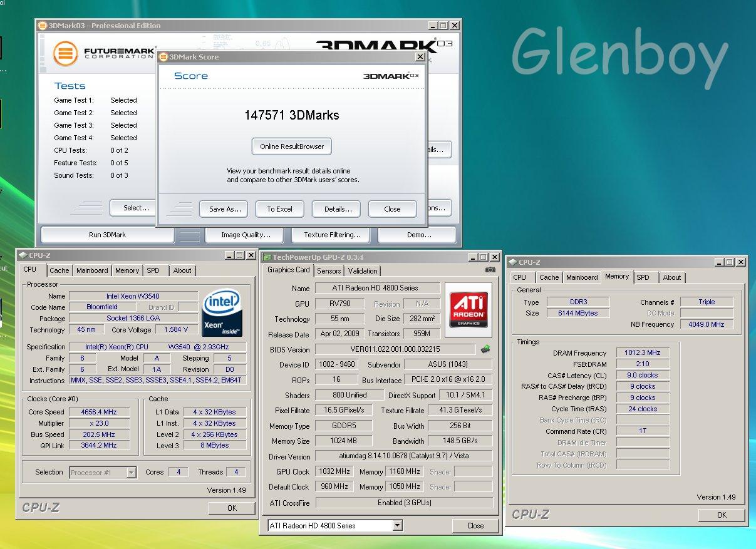
Task: Click the green BIOS save chip icon
Action: (485, 349)
